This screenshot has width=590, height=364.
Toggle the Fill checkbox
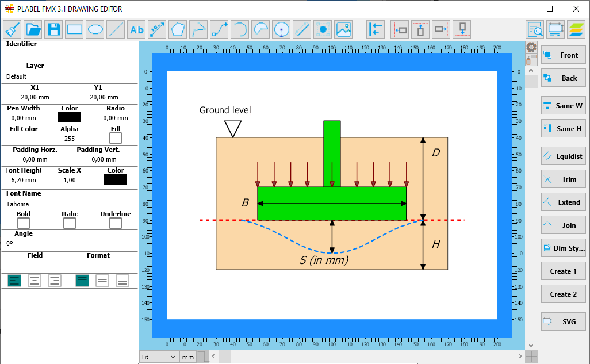[x=115, y=137]
